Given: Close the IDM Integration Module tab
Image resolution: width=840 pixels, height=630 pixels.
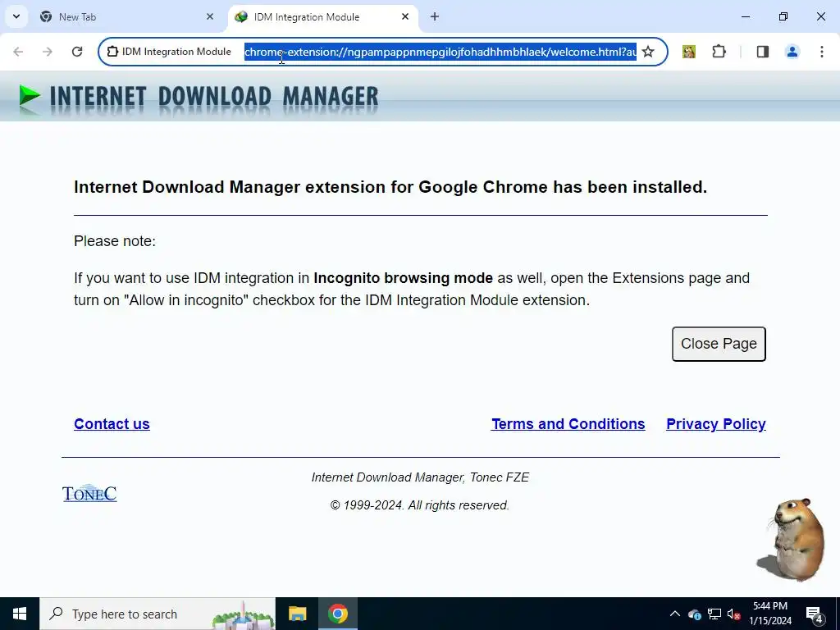Looking at the screenshot, I should 405,16.
